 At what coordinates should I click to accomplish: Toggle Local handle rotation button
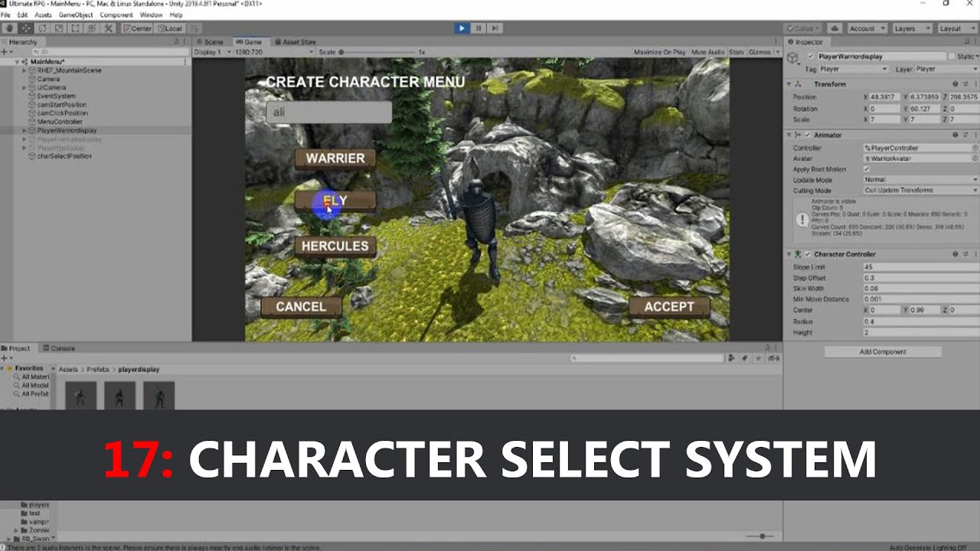170,28
